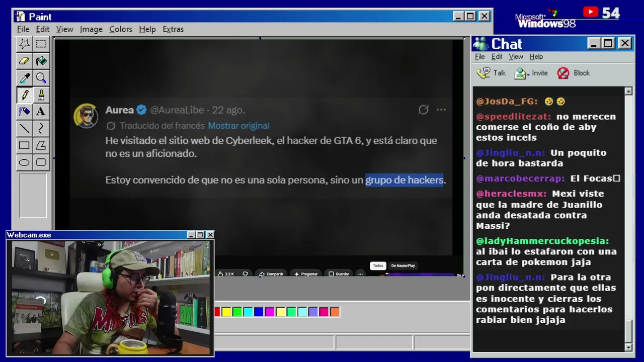Minimize the Webcam.exe window
Image resolution: width=644 pixels, height=362 pixels.
[x=191, y=235]
